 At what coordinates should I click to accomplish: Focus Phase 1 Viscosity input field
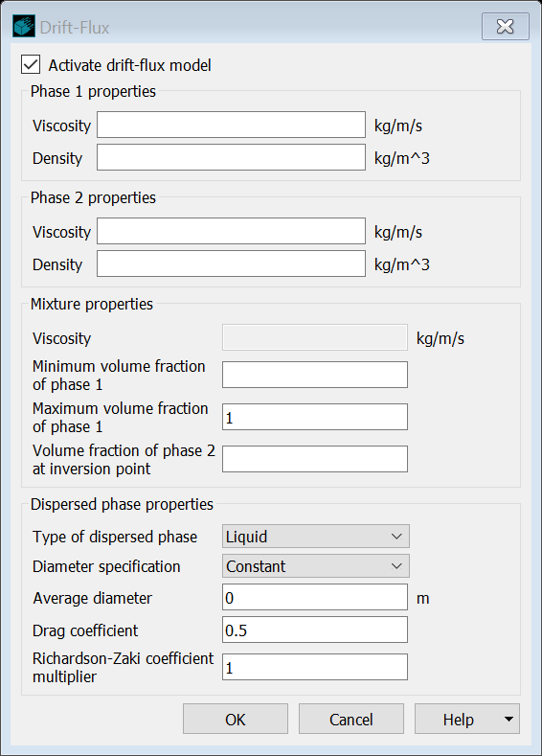click(x=231, y=125)
